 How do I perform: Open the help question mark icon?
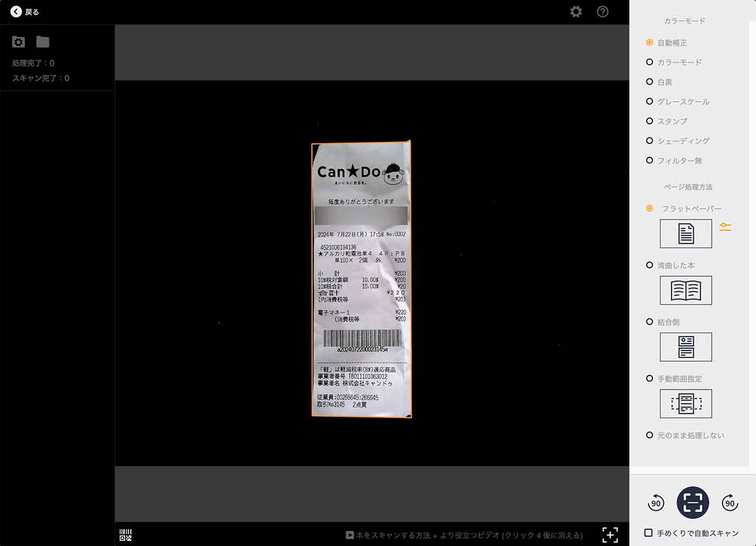602,12
